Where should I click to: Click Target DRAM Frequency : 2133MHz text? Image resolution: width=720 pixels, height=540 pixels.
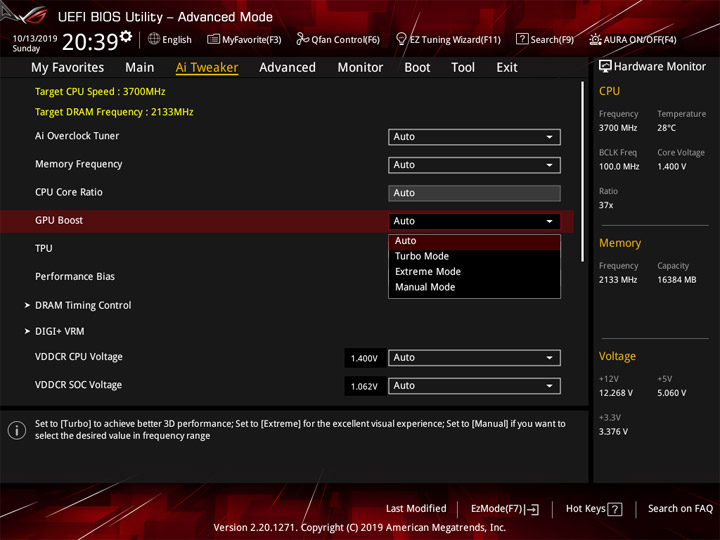[x=114, y=112]
